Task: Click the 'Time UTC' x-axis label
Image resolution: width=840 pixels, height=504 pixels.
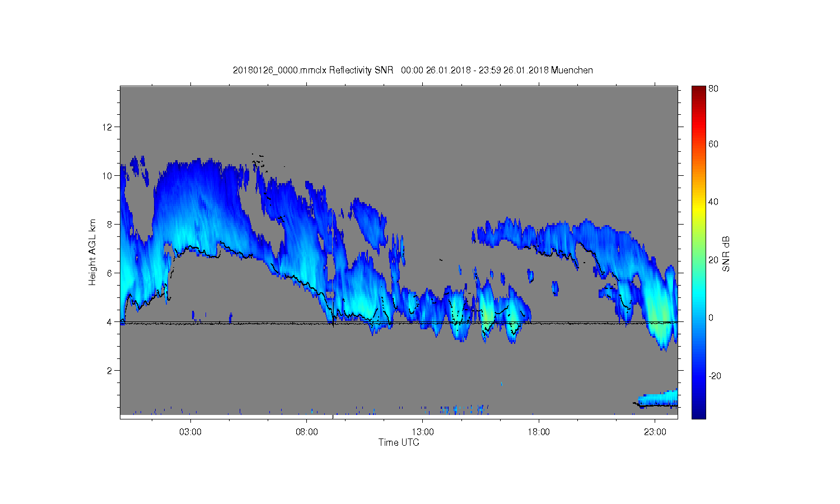Action: (399, 442)
